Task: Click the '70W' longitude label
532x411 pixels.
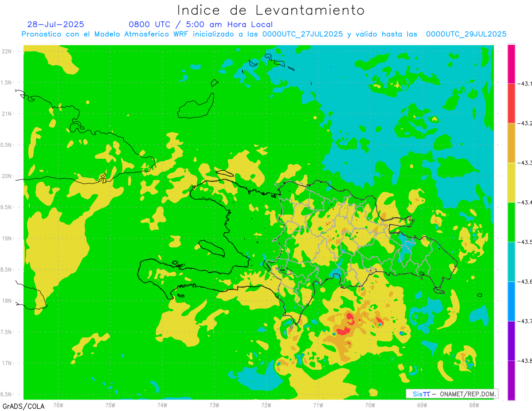Action: pos(370,405)
